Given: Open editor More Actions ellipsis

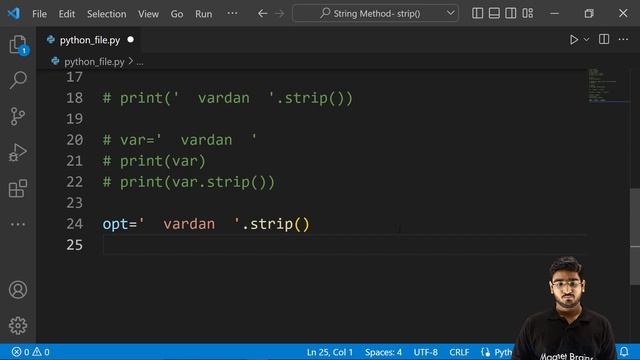Looking at the screenshot, I should [x=623, y=39].
